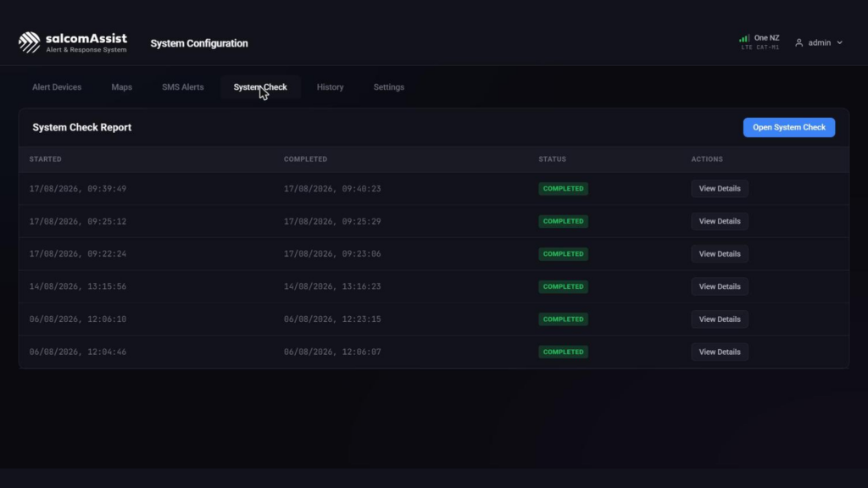Click the admin user profile icon
Viewport: 868px width, 488px height.
coord(798,42)
